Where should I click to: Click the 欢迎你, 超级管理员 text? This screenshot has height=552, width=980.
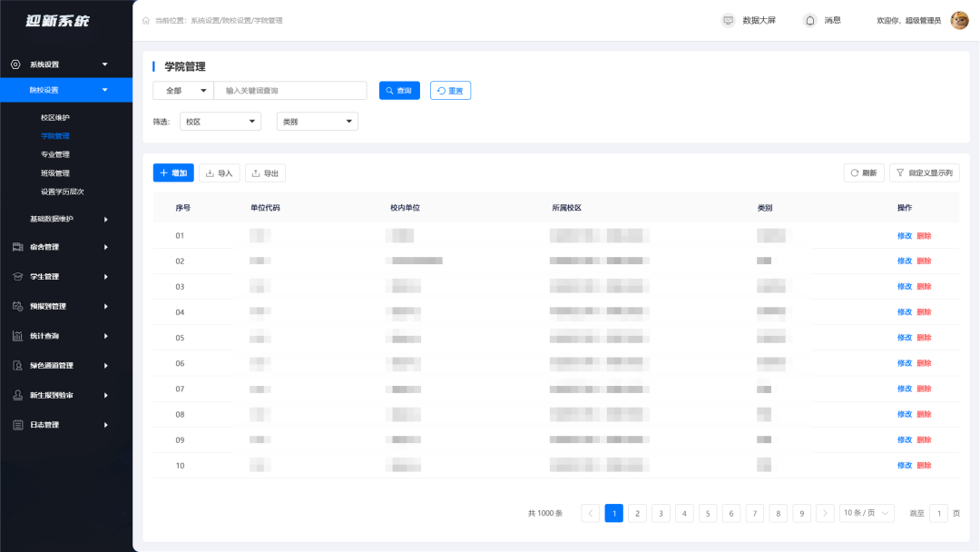pyautogui.click(x=908, y=21)
